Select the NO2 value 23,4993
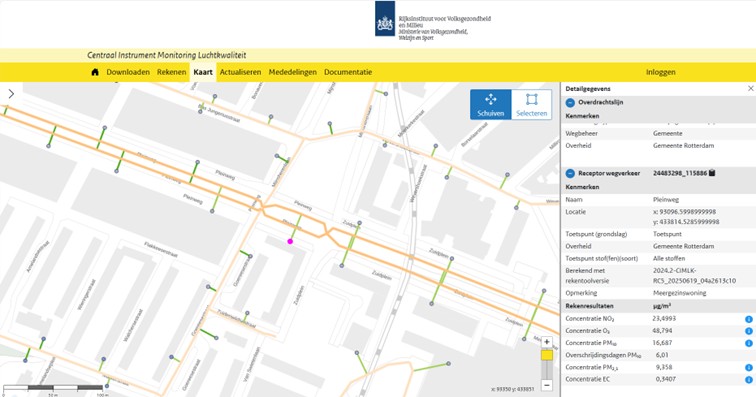 [664, 318]
